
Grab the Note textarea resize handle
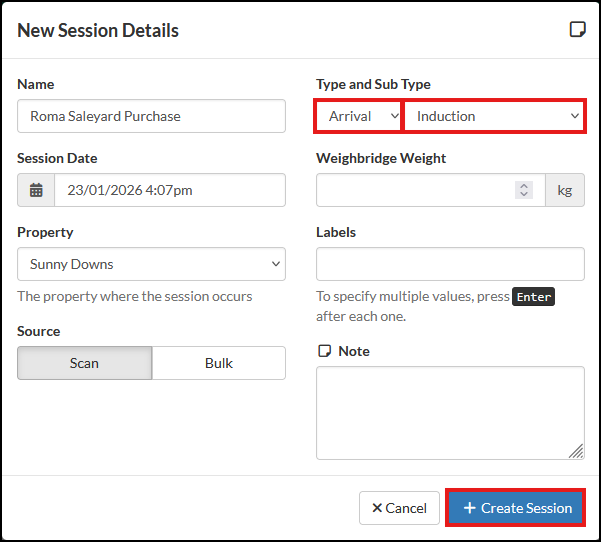click(577, 452)
